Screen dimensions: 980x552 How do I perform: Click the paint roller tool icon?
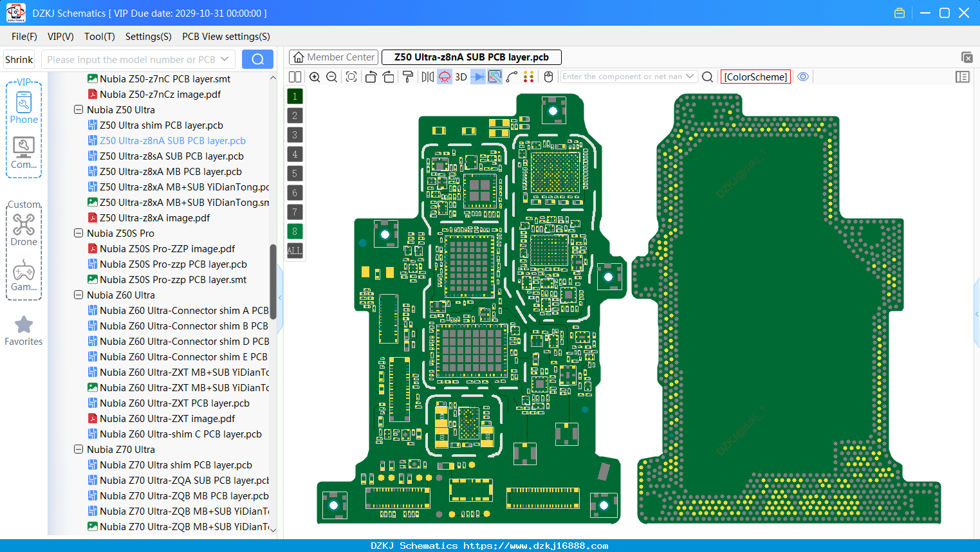pyautogui.click(x=408, y=77)
